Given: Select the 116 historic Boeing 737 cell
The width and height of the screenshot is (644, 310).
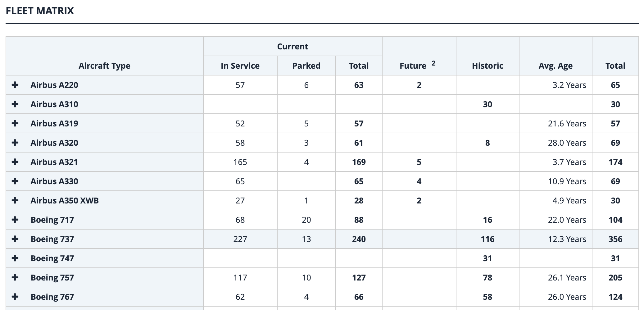Looking at the screenshot, I should [x=488, y=239].
